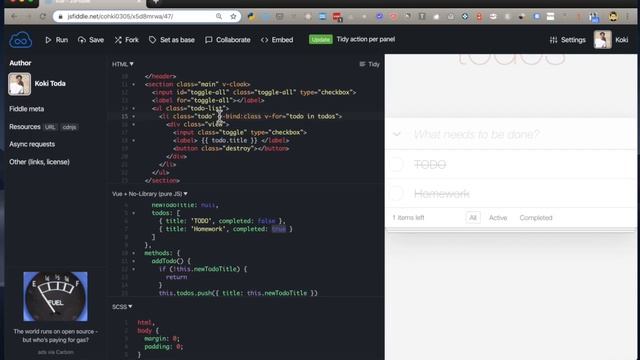Open the Tidy action per panel notice
This screenshot has height=360, width=640.
pos(366,40)
